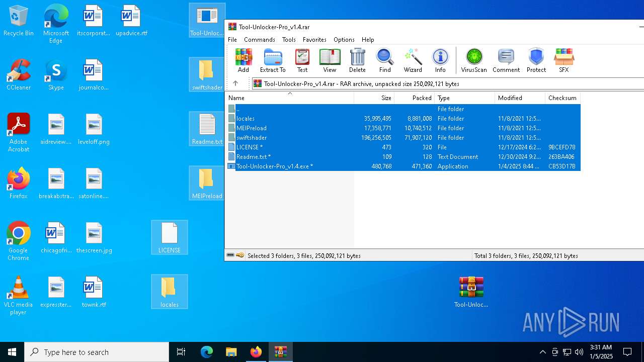Click the View file icon
This screenshot has width=644, height=362.
pos(330,61)
